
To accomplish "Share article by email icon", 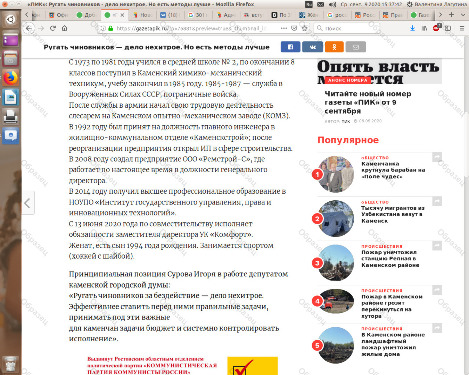I will (356, 47).
